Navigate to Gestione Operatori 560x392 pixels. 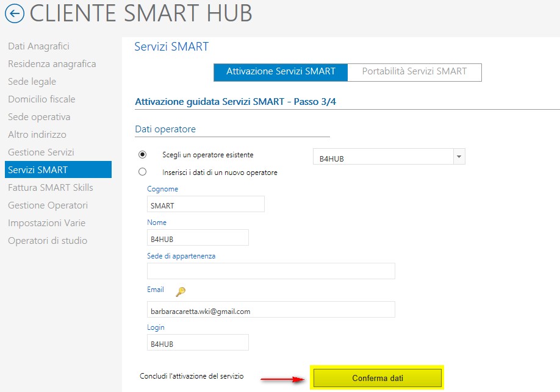[x=48, y=205]
